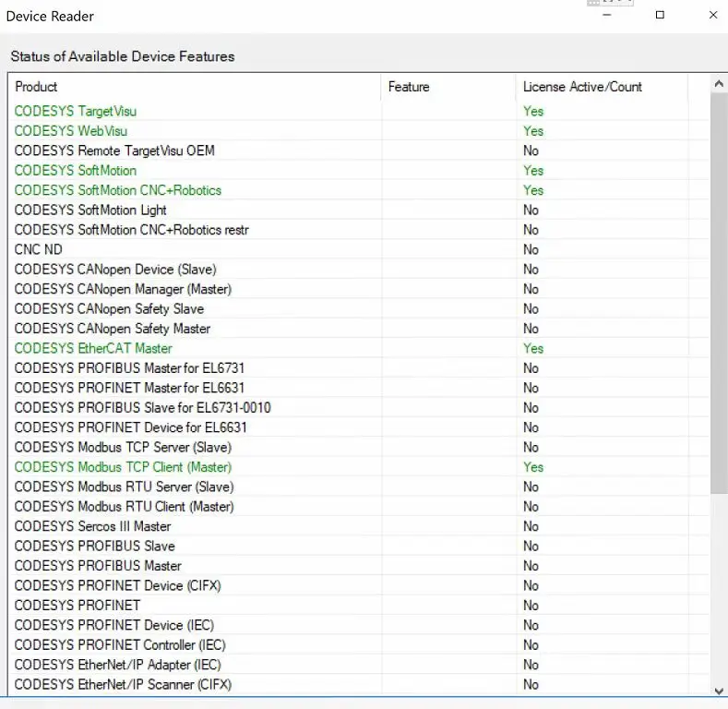Image resolution: width=728 pixels, height=709 pixels.
Task: Select CODESYS Modbus RTU Server (Slave)
Action: (358, 487)
